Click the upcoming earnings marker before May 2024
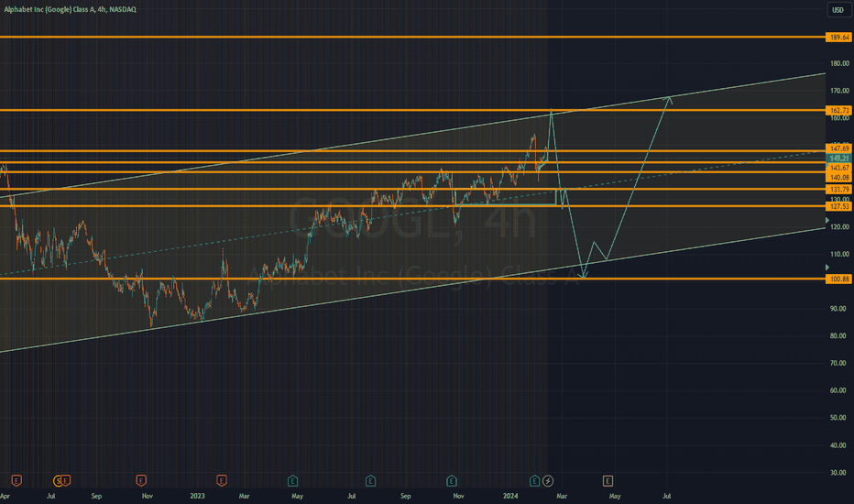This screenshot has height=504, width=854. 608,480
